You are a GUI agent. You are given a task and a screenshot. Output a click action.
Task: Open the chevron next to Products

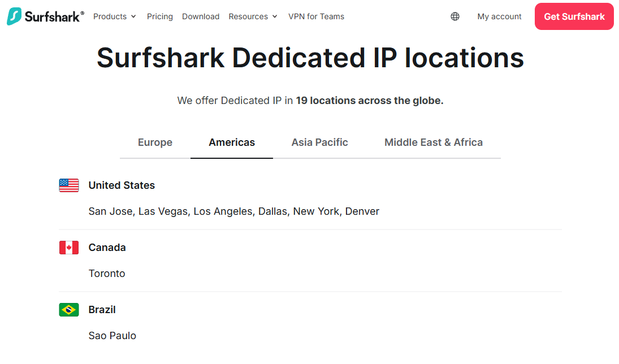tap(134, 17)
